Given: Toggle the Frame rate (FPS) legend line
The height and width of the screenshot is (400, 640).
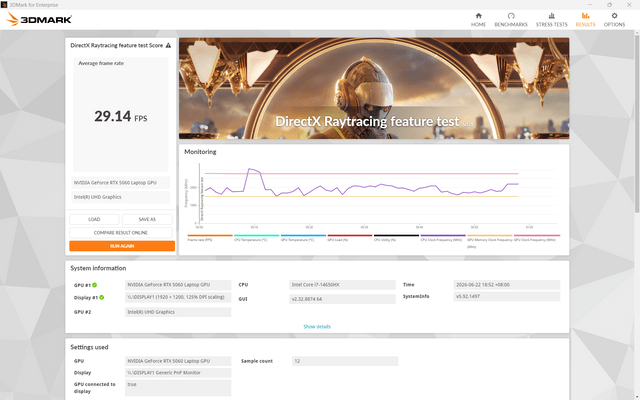Looking at the screenshot, I should (x=210, y=238).
